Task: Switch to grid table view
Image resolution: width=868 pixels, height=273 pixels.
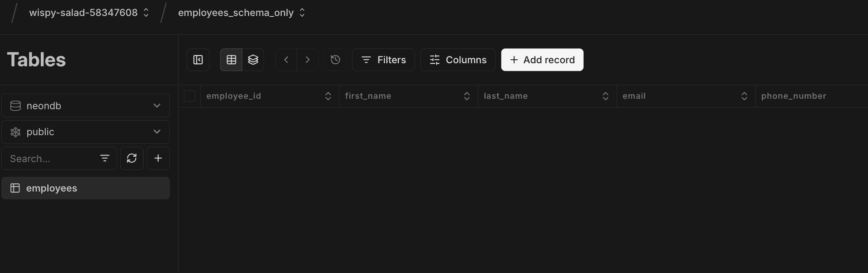Action: click(231, 60)
